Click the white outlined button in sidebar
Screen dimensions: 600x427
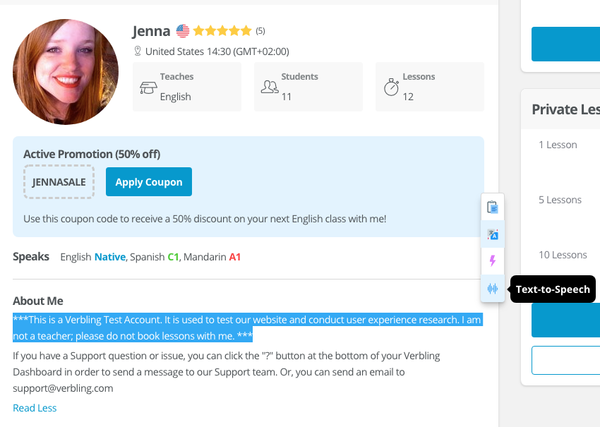(x=566, y=360)
